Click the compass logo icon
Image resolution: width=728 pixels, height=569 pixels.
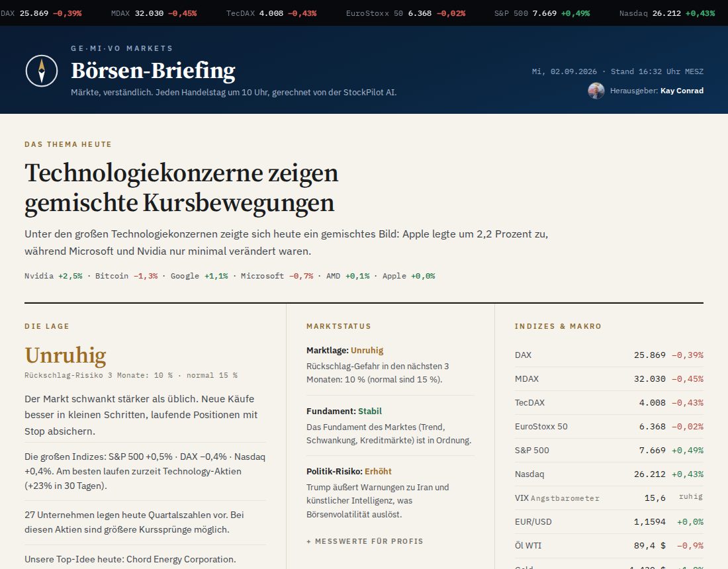point(42,71)
